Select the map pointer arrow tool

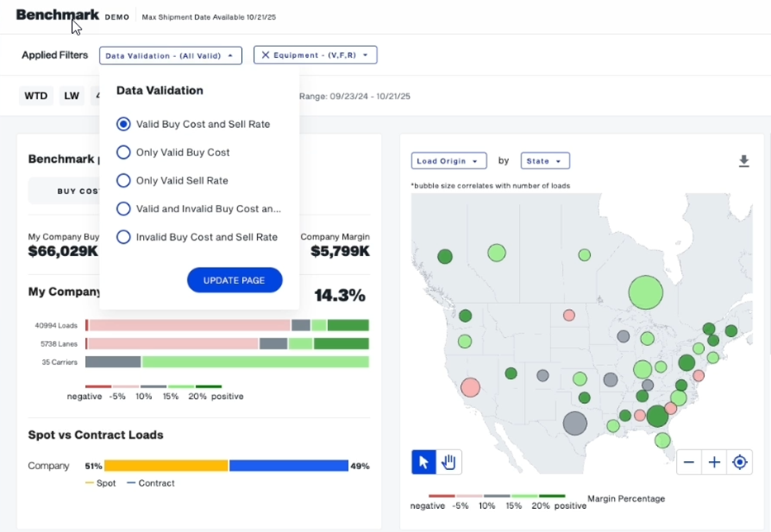click(424, 462)
